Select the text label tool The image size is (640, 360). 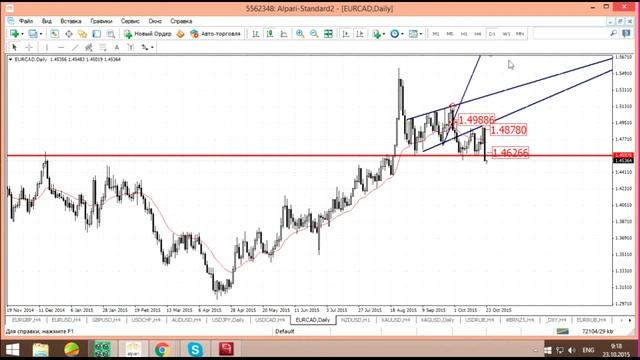point(131,47)
